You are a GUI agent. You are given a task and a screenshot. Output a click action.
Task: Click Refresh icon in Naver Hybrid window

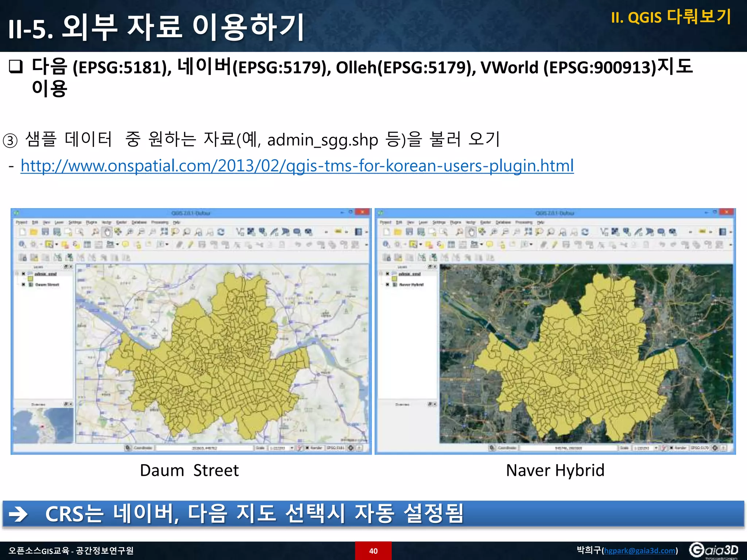click(x=585, y=232)
